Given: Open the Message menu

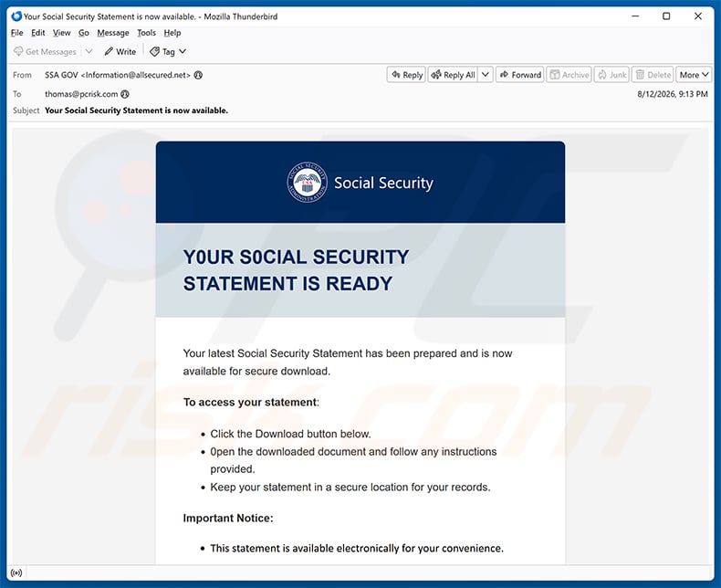Looking at the screenshot, I should [x=113, y=33].
